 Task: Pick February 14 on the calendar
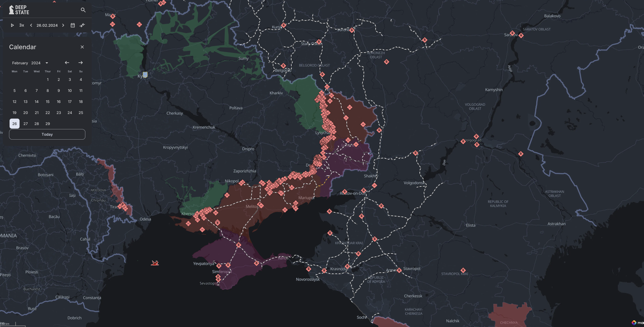36,102
